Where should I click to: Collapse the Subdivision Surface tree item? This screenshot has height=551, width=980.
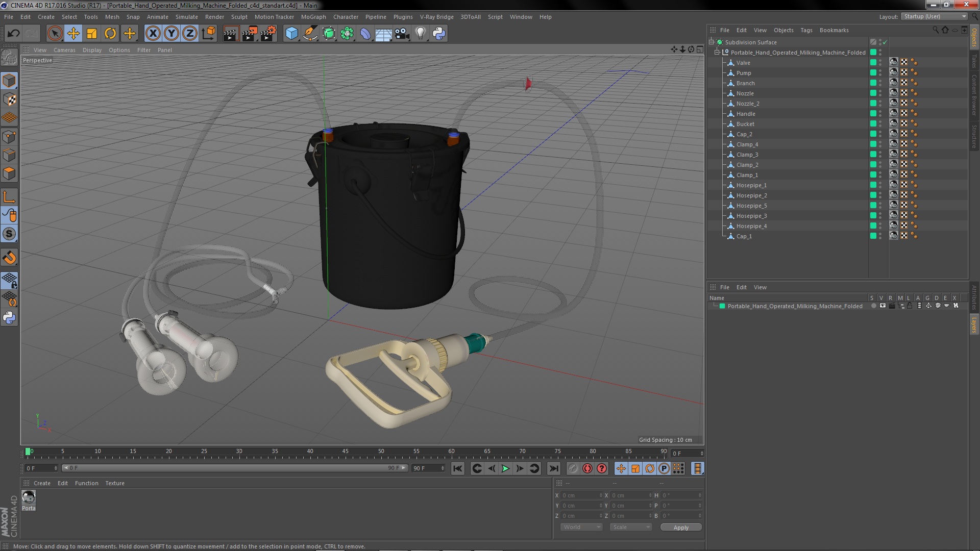pos(711,42)
